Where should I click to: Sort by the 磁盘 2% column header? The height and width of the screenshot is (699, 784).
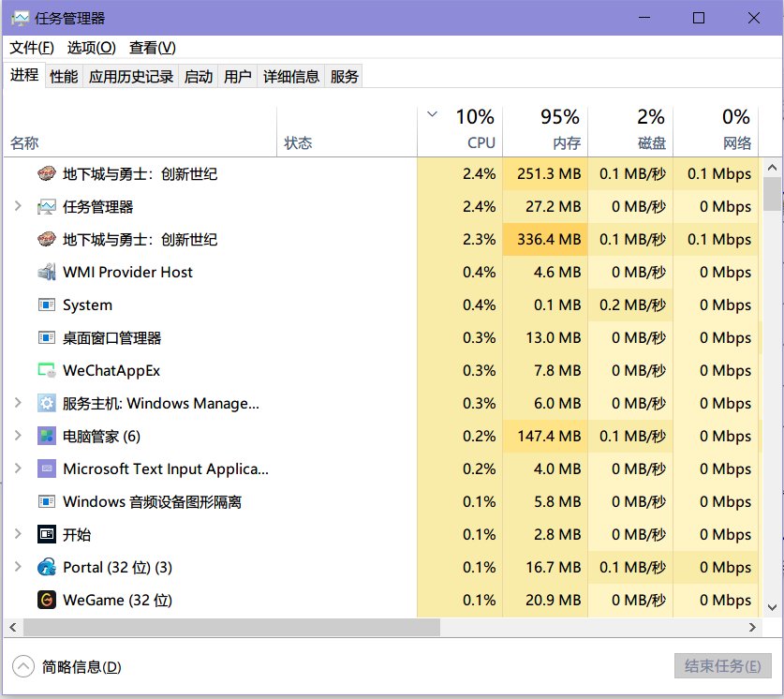coord(630,131)
